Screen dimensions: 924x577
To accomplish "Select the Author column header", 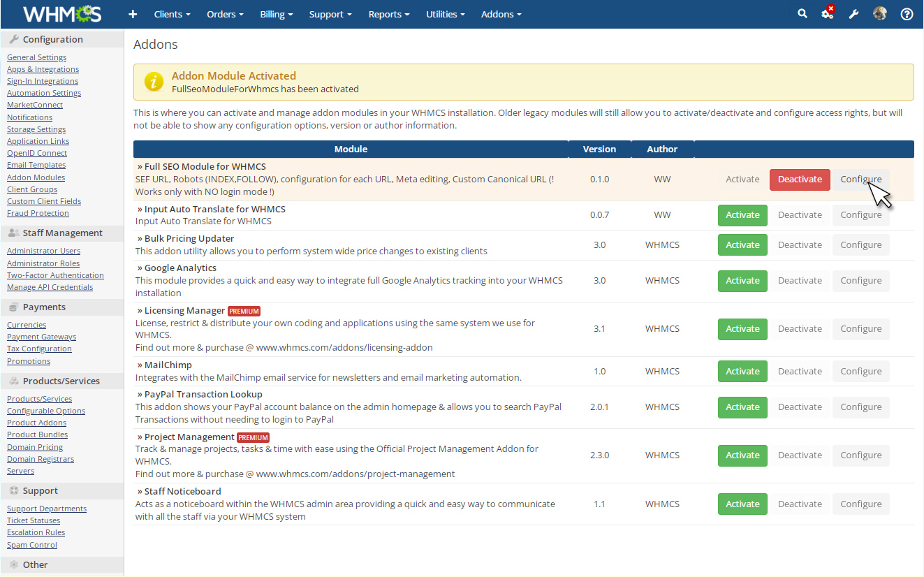I will point(662,149).
